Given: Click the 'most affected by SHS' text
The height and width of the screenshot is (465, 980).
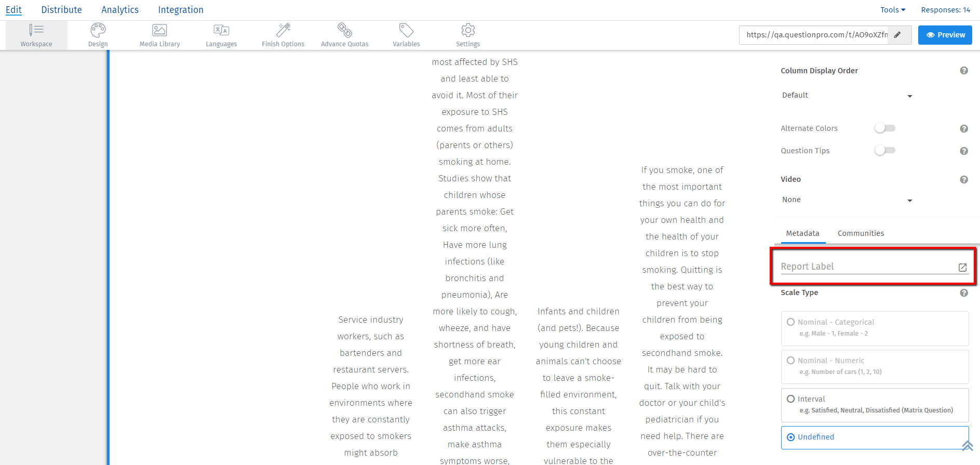Looking at the screenshot, I should [475, 62].
